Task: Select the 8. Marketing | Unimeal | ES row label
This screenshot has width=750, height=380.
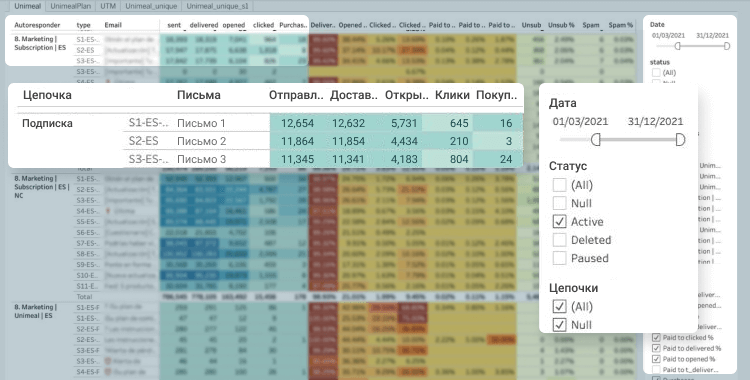Action: (35, 311)
